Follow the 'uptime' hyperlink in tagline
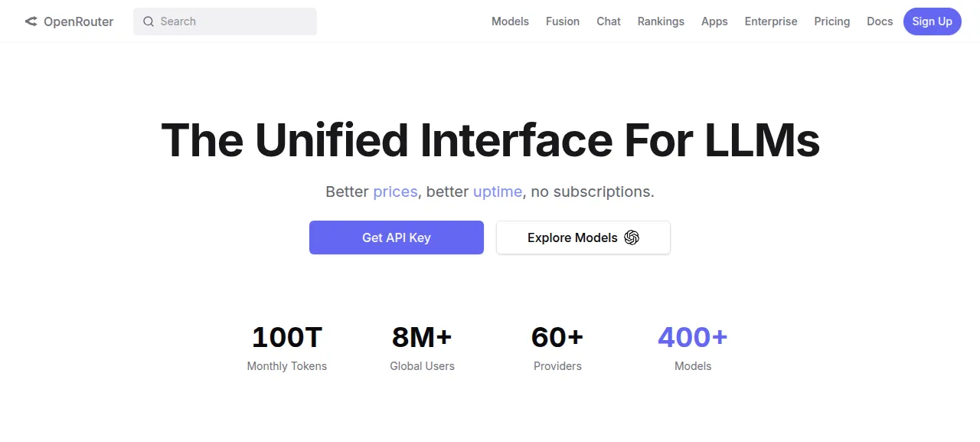The image size is (980, 442). pyautogui.click(x=498, y=192)
